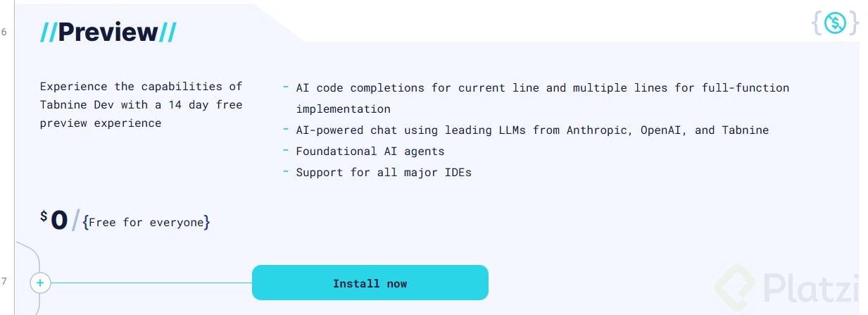Click the large $0 price figure

tap(58, 221)
